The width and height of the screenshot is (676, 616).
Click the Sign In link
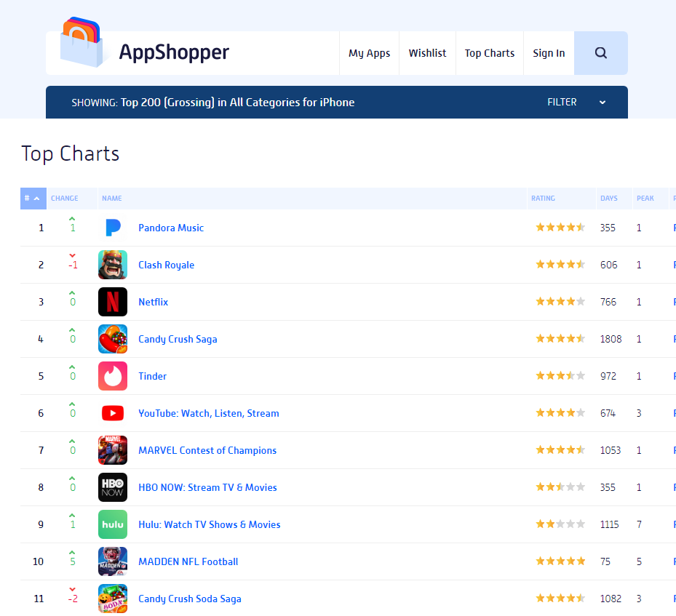(x=549, y=53)
